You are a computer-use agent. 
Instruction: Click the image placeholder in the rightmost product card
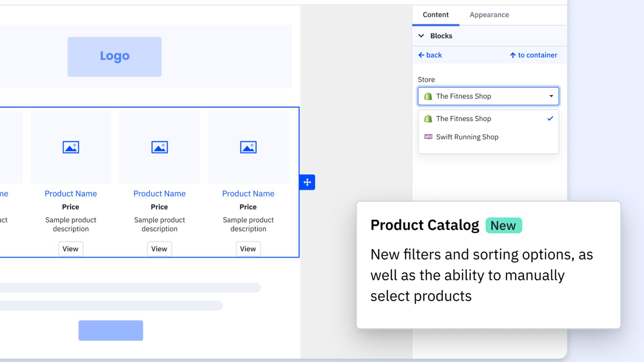point(248,147)
